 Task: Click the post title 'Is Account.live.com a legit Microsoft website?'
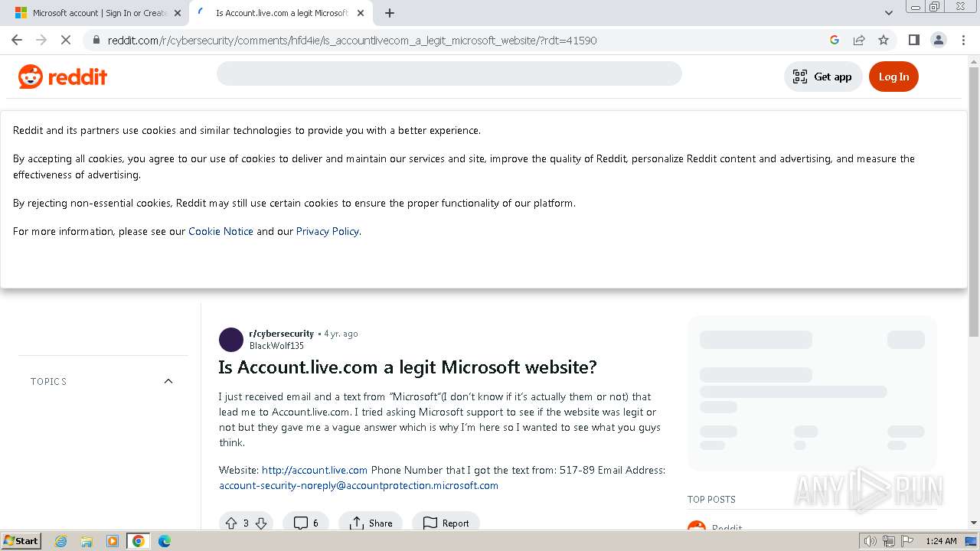(x=407, y=367)
